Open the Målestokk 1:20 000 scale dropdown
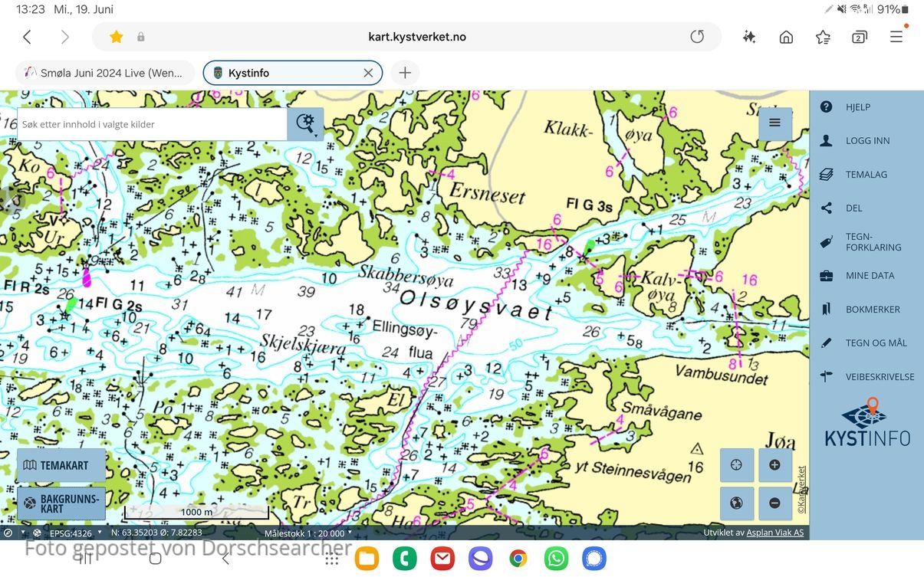This screenshot has width=924, height=577. [308, 533]
